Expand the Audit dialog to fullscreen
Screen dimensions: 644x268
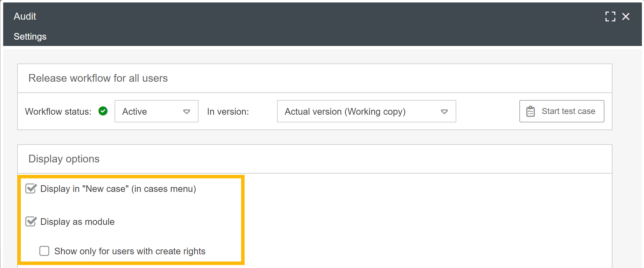point(610,16)
